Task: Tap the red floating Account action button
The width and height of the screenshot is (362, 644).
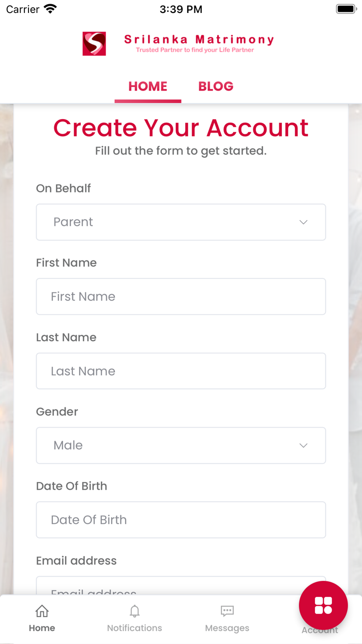Action: tap(323, 605)
